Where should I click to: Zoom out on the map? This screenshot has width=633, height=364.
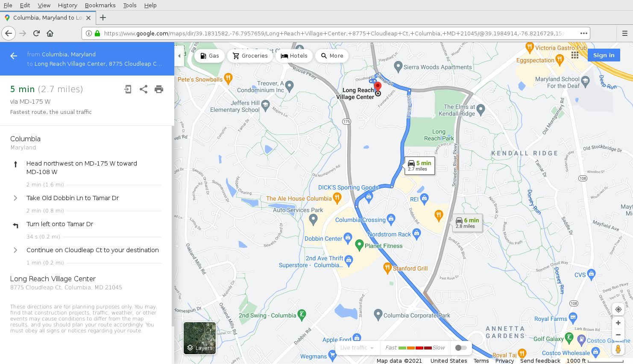[x=618, y=335]
